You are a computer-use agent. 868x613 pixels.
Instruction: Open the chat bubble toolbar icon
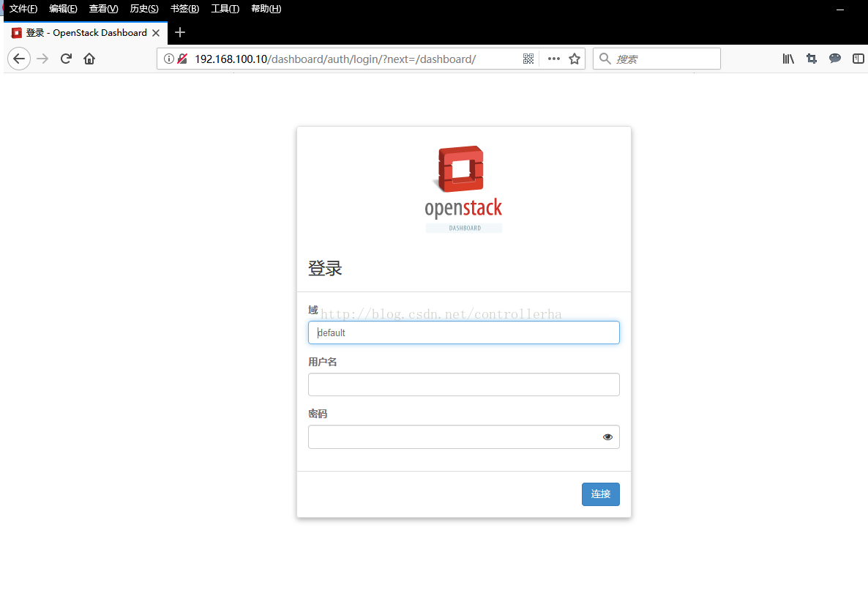835,58
